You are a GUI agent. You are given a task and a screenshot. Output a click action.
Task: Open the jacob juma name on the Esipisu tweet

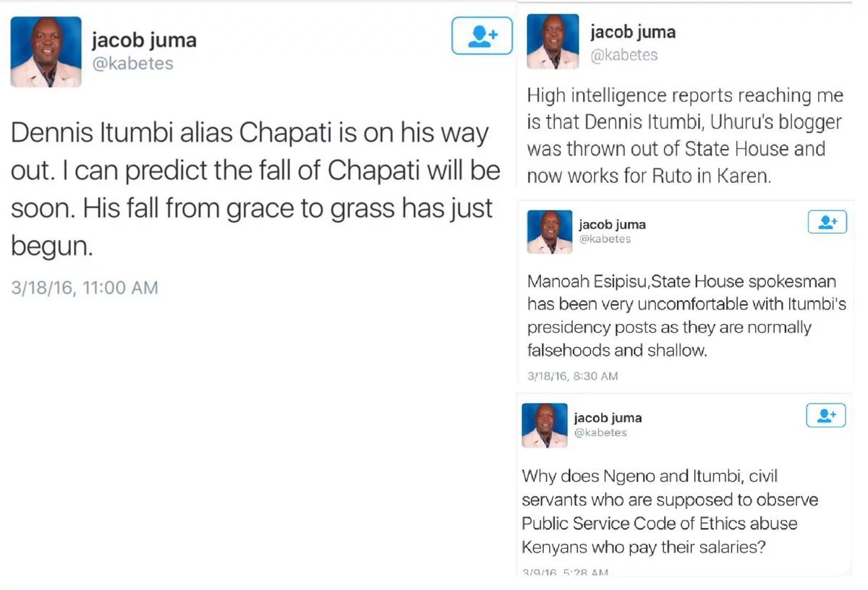pos(613,224)
